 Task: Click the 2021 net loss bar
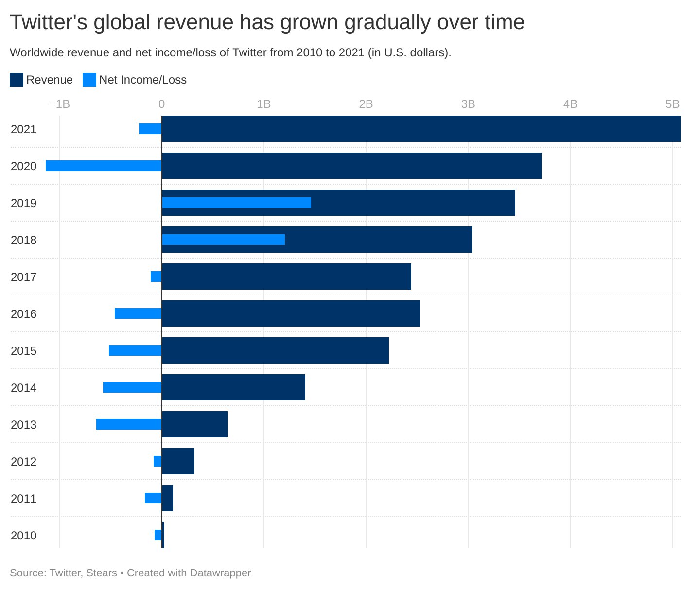pyautogui.click(x=150, y=129)
